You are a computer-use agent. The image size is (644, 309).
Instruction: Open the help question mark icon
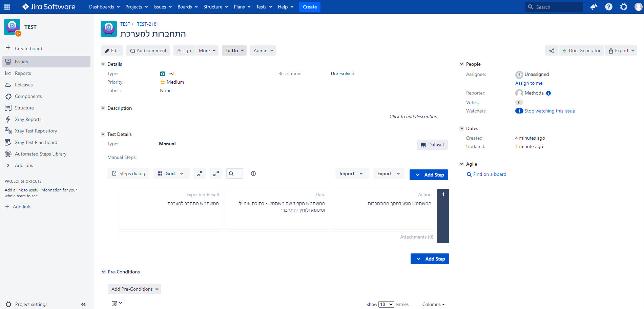609,7
